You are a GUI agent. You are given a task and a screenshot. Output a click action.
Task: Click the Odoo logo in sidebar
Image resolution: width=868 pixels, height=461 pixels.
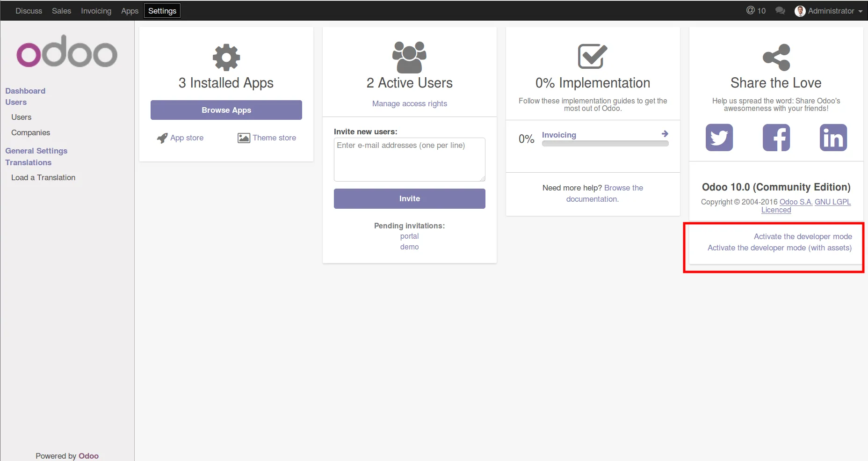click(67, 51)
